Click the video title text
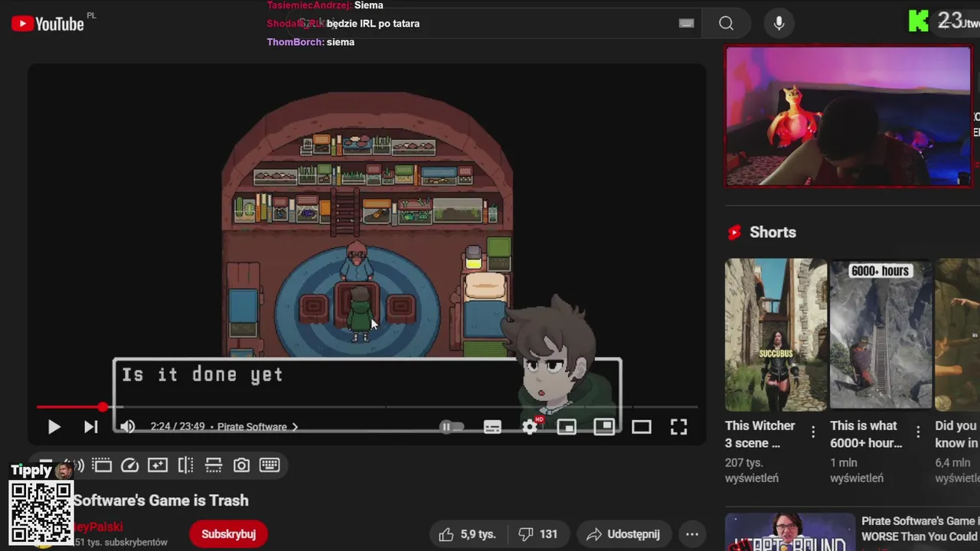Image resolution: width=980 pixels, height=551 pixels. point(161,500)
